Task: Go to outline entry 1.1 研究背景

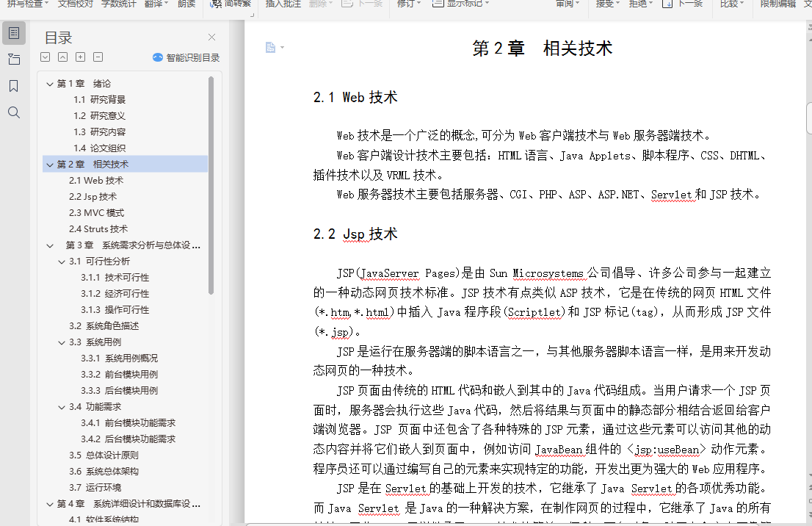Action: tap(99, 99)
